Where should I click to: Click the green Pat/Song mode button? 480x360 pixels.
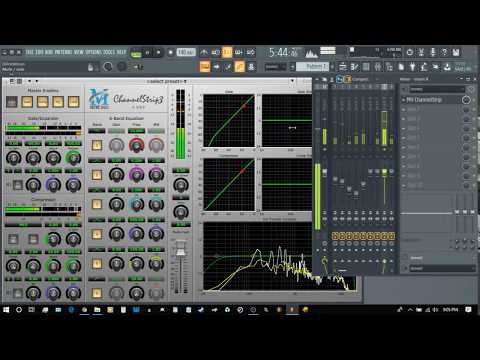click(136, 53)
